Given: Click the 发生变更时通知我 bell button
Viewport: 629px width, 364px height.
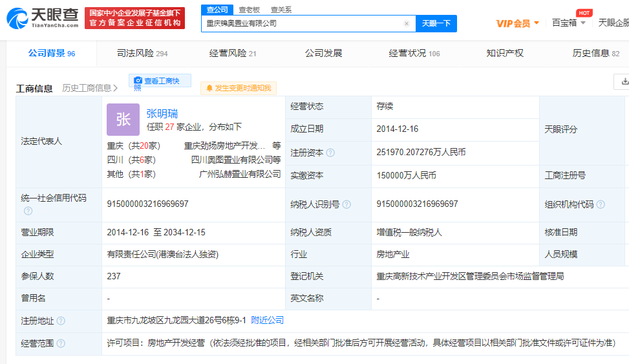Looking at the screenshot, I should [x=239, y=88].
